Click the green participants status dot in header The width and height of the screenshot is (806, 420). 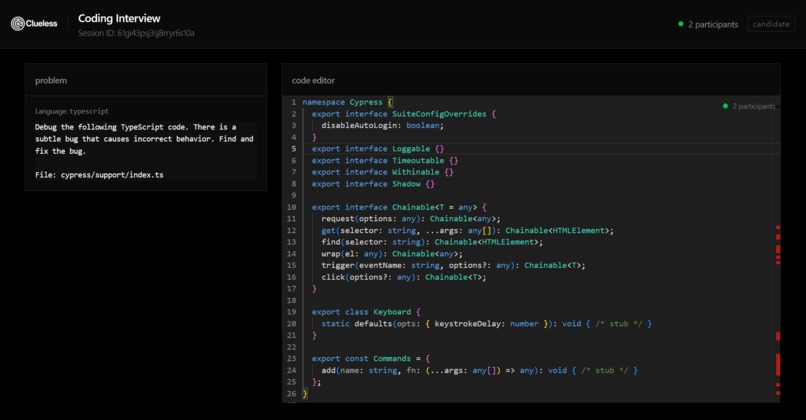coord(681,24)
